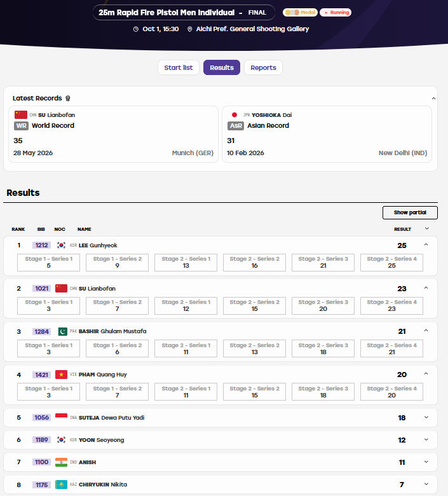Screen dimensions: 448x496
Task: Click the Korea flag beside YOON Seoyeong
Action: 62,439
